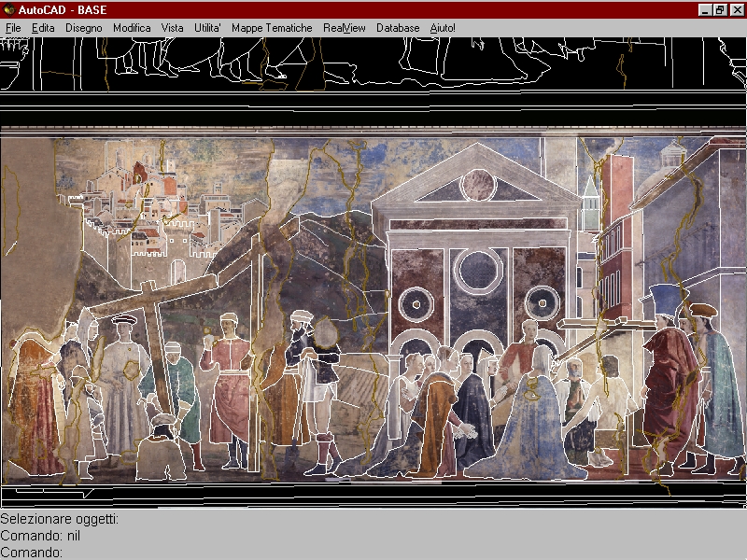Viewport: 747px width, 560px height.
Task: Click the 'Comando: nil' line
Action: pos(40,536)
